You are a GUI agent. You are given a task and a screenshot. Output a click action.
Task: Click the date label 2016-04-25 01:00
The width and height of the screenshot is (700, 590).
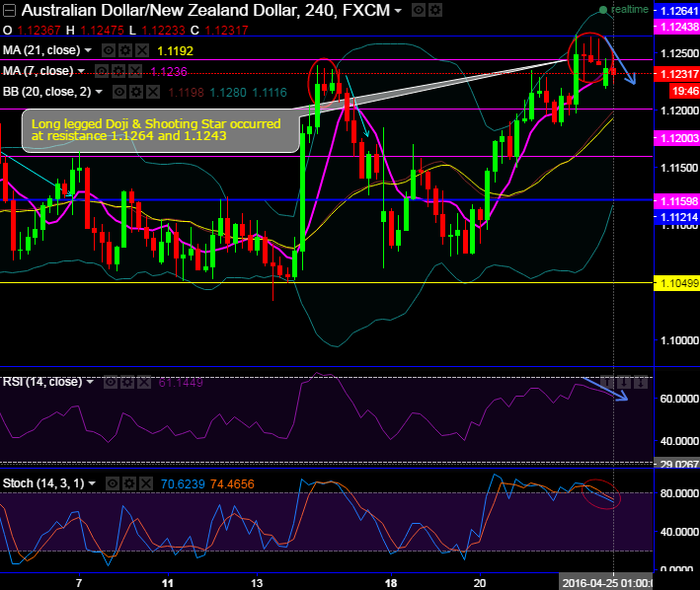coord(606,583)
